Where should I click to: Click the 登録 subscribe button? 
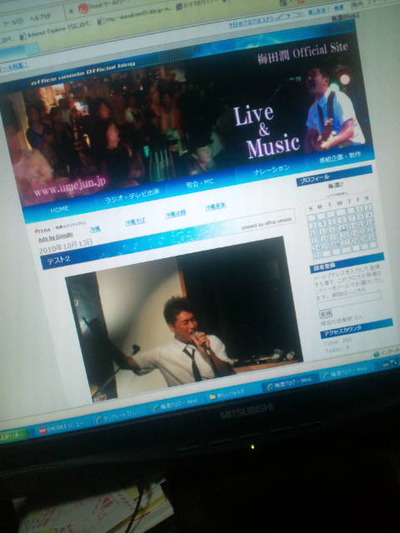coord(326,313)
